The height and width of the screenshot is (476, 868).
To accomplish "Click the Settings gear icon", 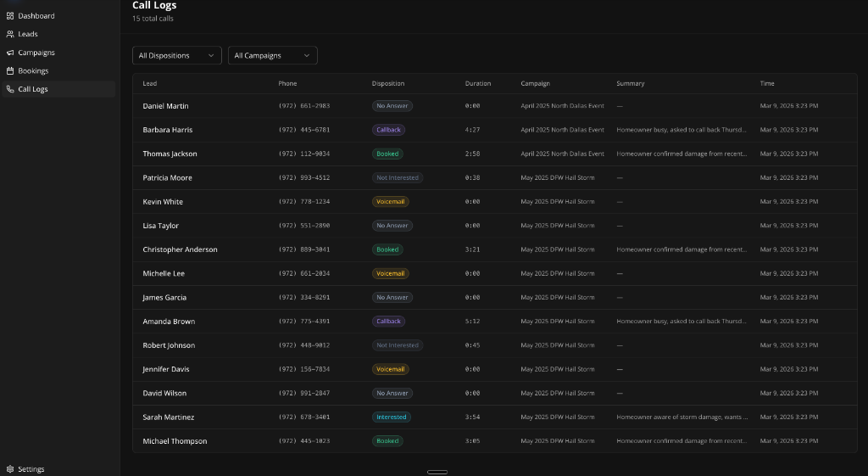I will click(10, 469).
